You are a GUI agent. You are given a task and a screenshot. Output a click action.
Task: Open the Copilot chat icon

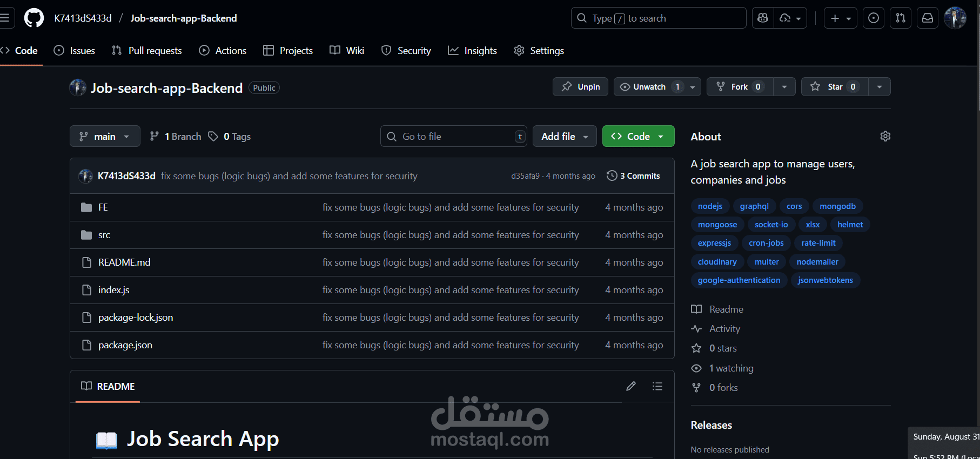[x=763, y=18]
